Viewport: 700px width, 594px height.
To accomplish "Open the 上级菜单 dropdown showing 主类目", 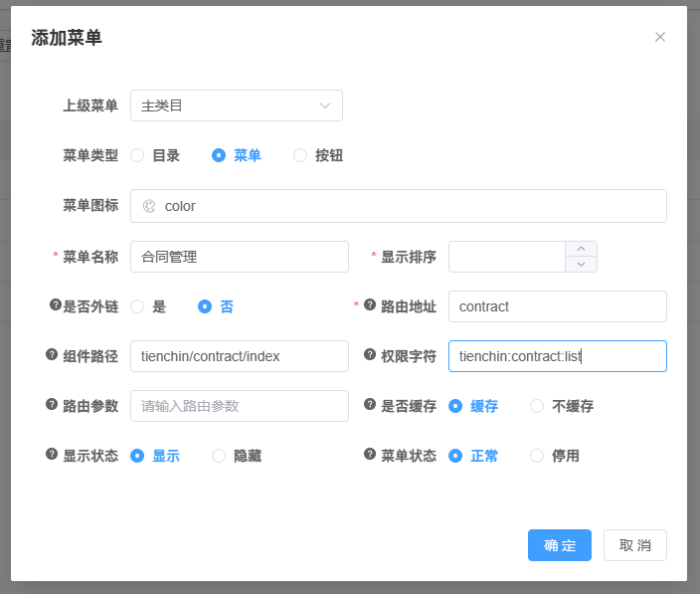I will [237, 105].
